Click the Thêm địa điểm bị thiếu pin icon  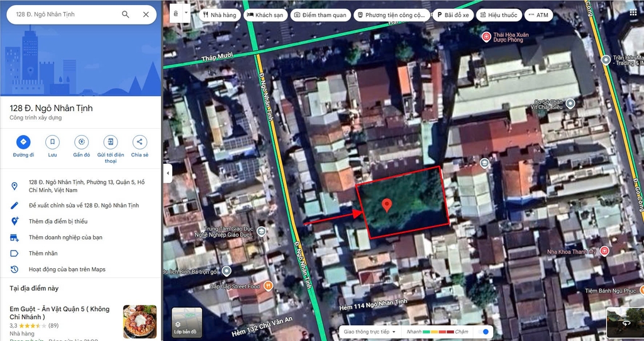tap(14, 221)
